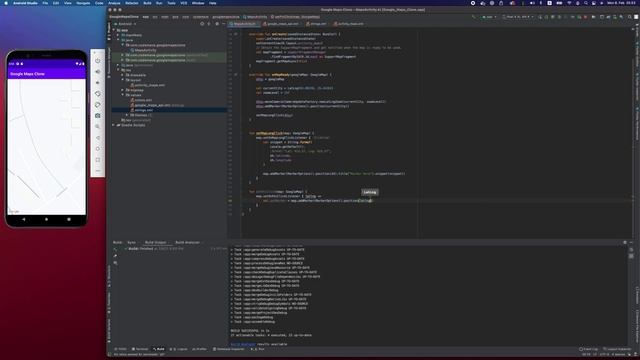Click the filter icon in Build panel
640x360 pixels.
(x=116, y=263)
